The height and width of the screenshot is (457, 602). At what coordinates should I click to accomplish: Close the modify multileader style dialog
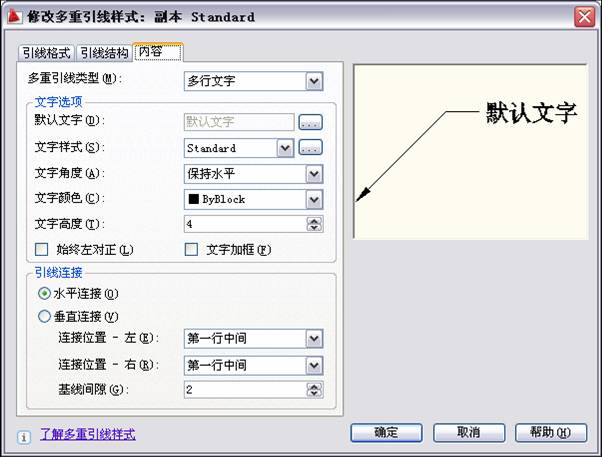pos(584,17)
